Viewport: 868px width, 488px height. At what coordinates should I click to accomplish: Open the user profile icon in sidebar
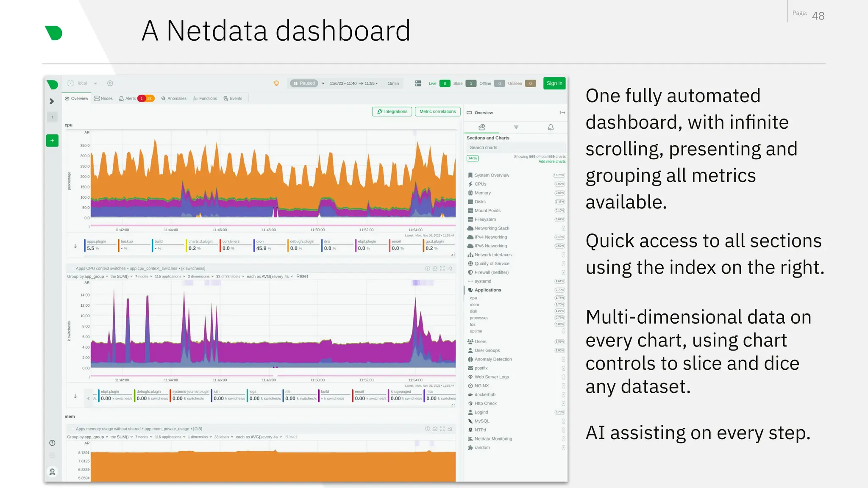[52, 471]
